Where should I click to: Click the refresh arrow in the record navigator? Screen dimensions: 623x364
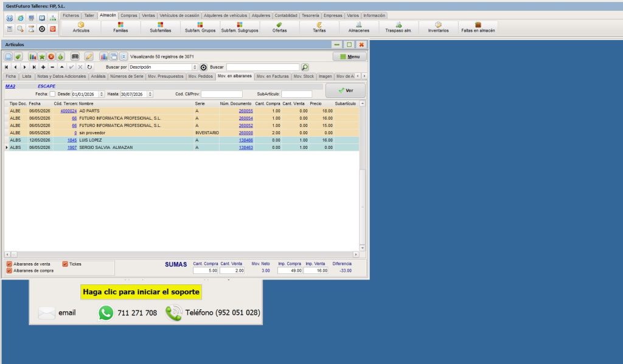coord(89,67)
